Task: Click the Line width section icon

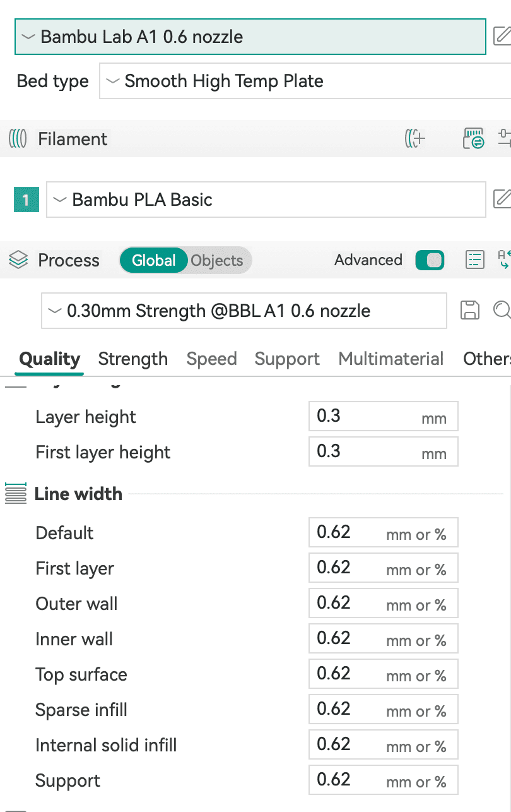Action: (x=16, y=493)
